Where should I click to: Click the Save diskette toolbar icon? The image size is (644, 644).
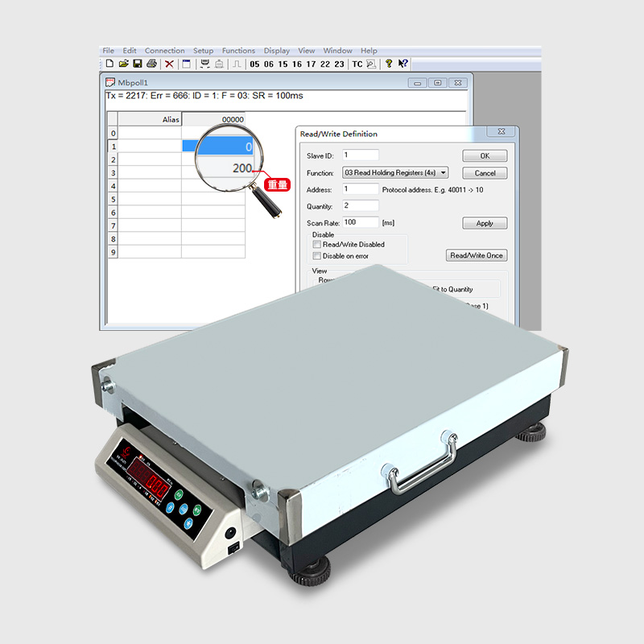click(x=138, y=64)
